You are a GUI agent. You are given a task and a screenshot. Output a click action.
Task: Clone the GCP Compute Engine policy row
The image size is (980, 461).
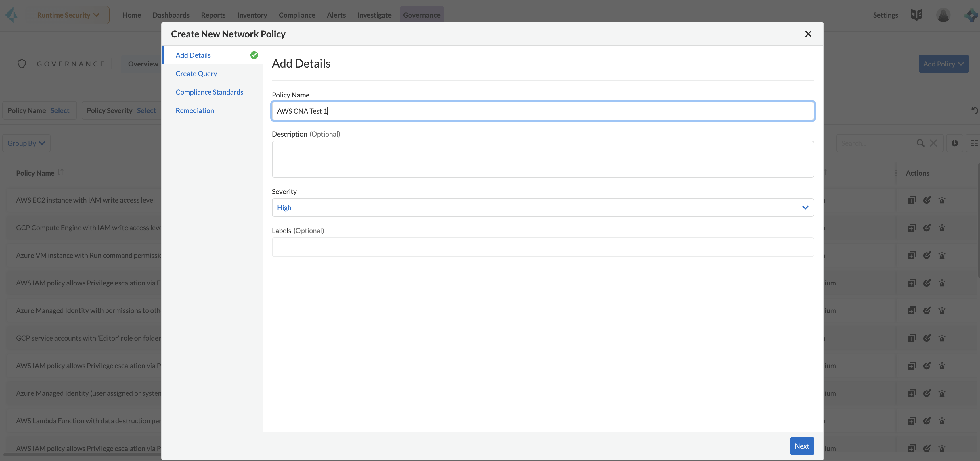[x=912, y=227]
